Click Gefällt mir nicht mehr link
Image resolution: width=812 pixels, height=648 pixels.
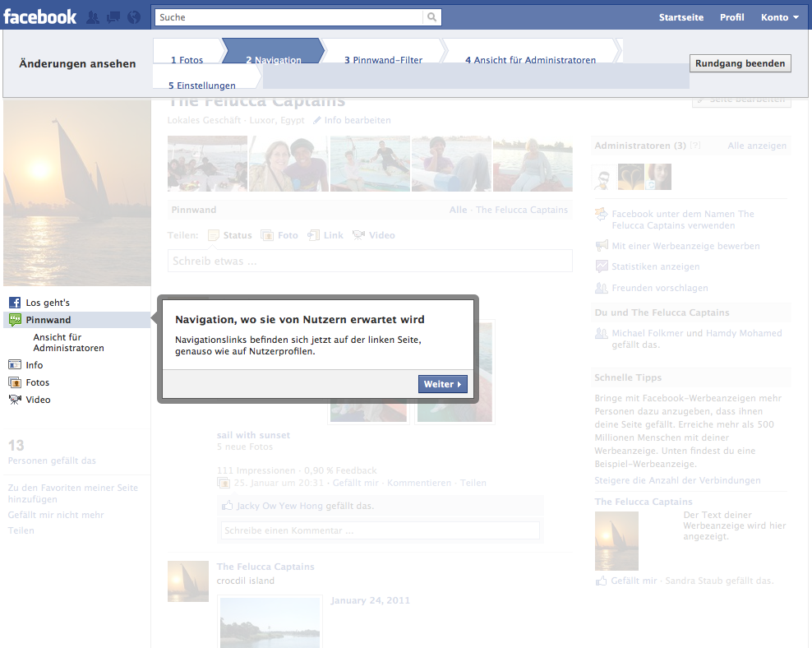pos(56,515)
